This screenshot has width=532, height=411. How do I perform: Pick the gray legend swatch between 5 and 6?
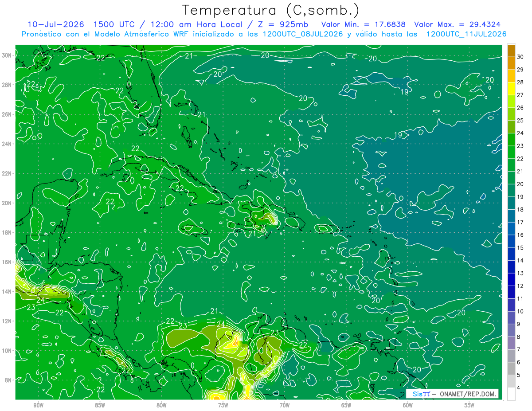coord(511,368)
